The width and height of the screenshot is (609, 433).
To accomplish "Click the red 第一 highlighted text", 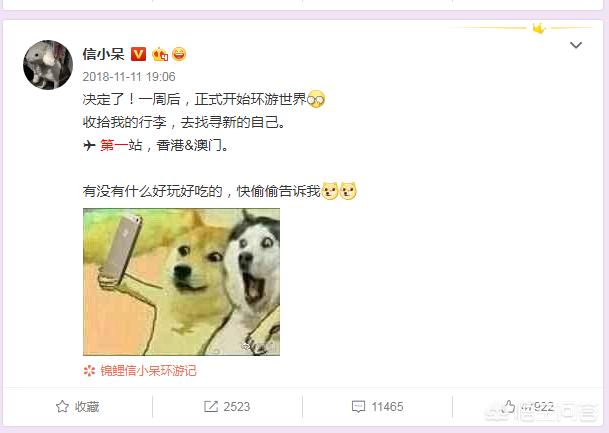I will 114,146.
